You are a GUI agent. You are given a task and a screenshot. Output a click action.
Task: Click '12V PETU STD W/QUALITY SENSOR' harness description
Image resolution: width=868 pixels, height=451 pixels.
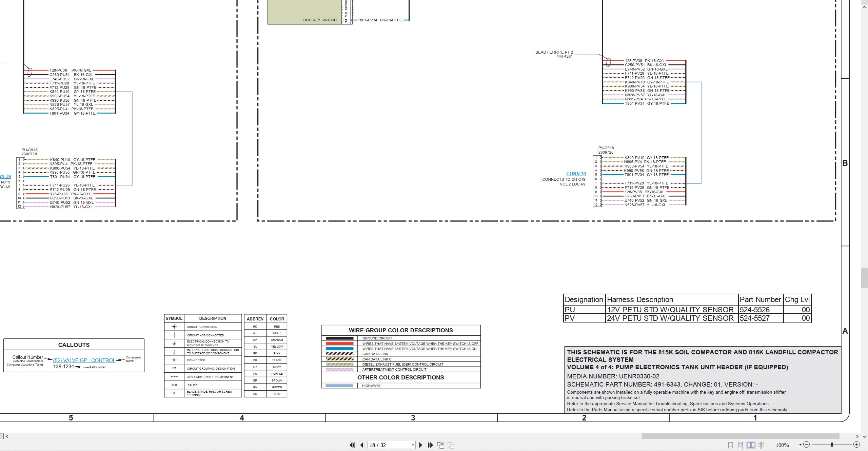670,310
